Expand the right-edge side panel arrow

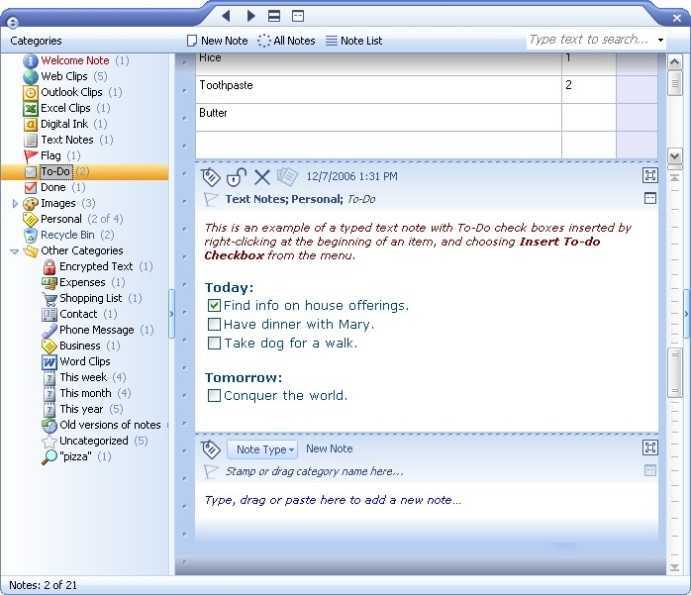point(687,314)
